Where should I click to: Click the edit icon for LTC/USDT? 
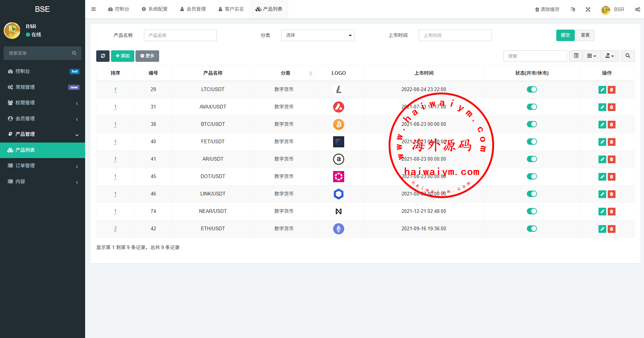(602, 90)
